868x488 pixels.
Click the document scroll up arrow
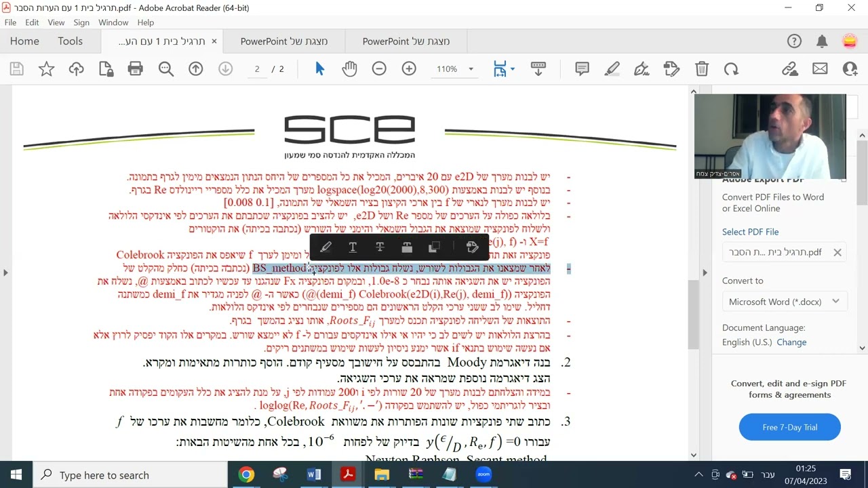tap(693, 91)
